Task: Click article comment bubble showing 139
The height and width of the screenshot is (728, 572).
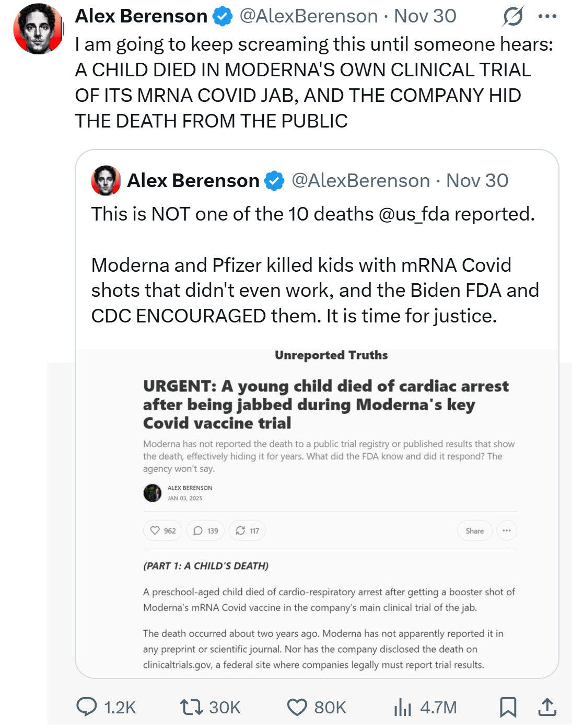Action: click(x=206, y=530)
